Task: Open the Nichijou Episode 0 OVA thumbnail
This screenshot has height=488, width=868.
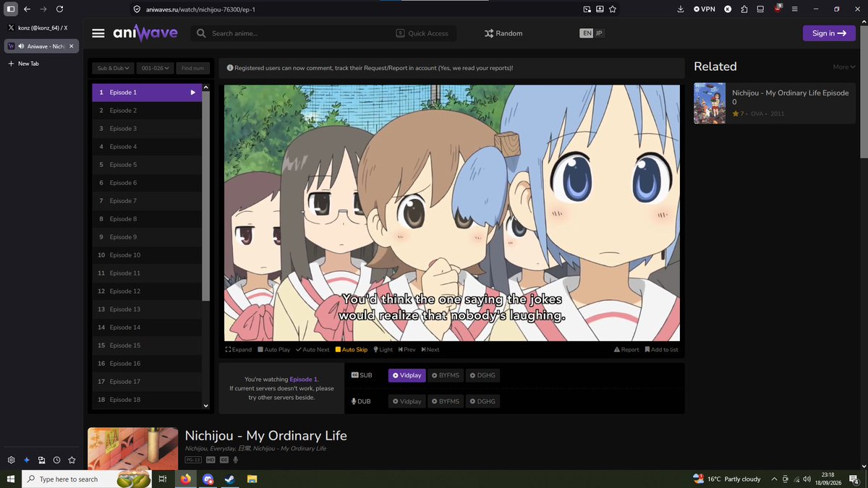Action: click(x=710, y=103)
